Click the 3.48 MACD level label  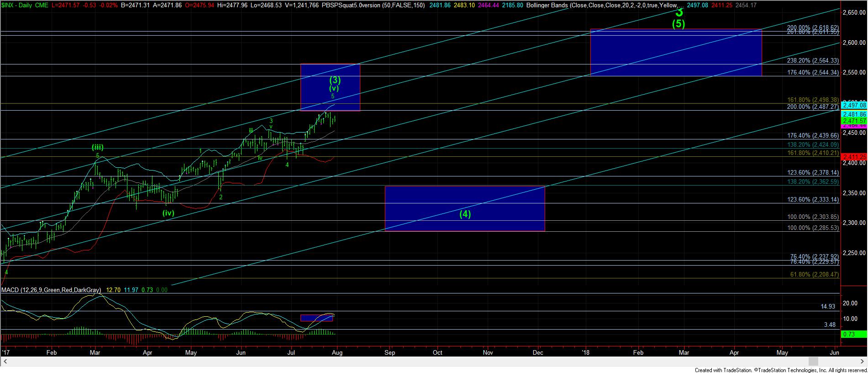click(x=830, y=325)
